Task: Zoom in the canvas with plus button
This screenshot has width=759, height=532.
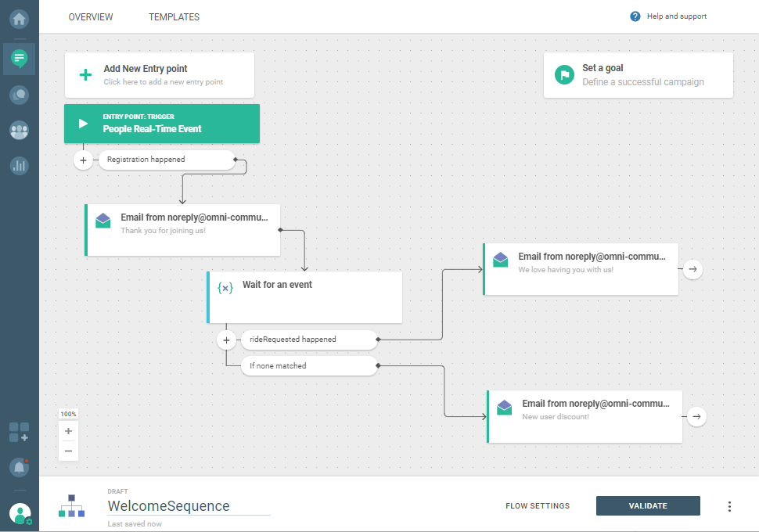Action: pos(68,431)
